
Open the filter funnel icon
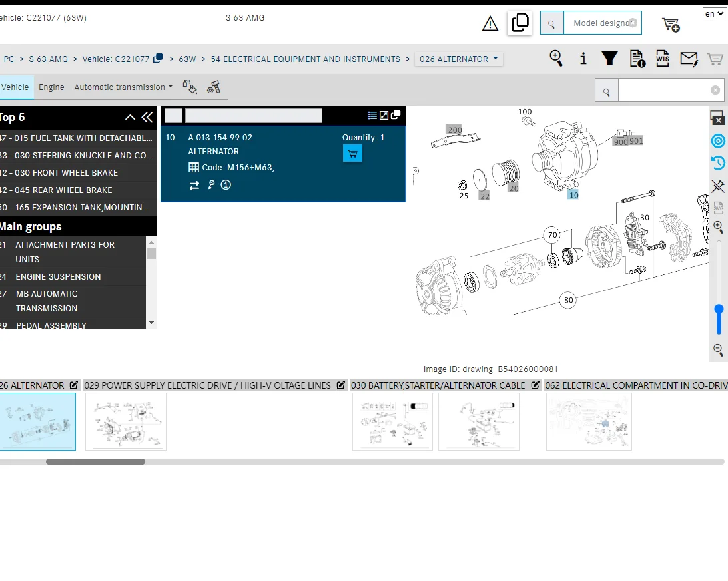tap(609, 59)
